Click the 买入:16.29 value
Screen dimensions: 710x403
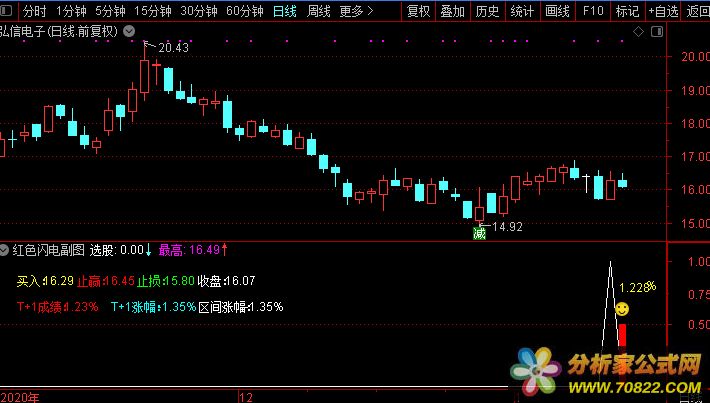click(45, 281)
